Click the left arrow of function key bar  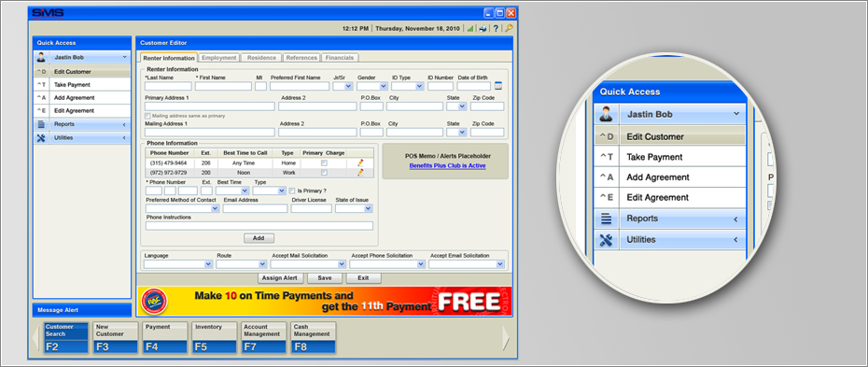(36, 338)
